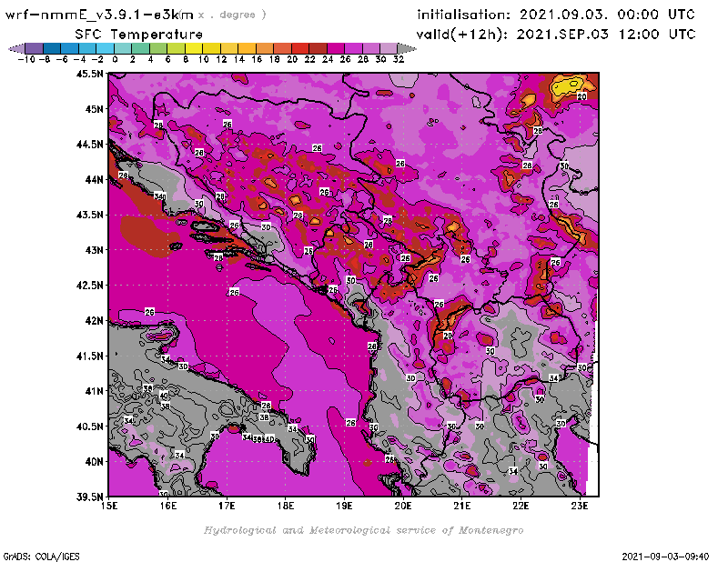Click the pale pink legend swatch between 30 and 32
The image size is (728, 562).
389,48
